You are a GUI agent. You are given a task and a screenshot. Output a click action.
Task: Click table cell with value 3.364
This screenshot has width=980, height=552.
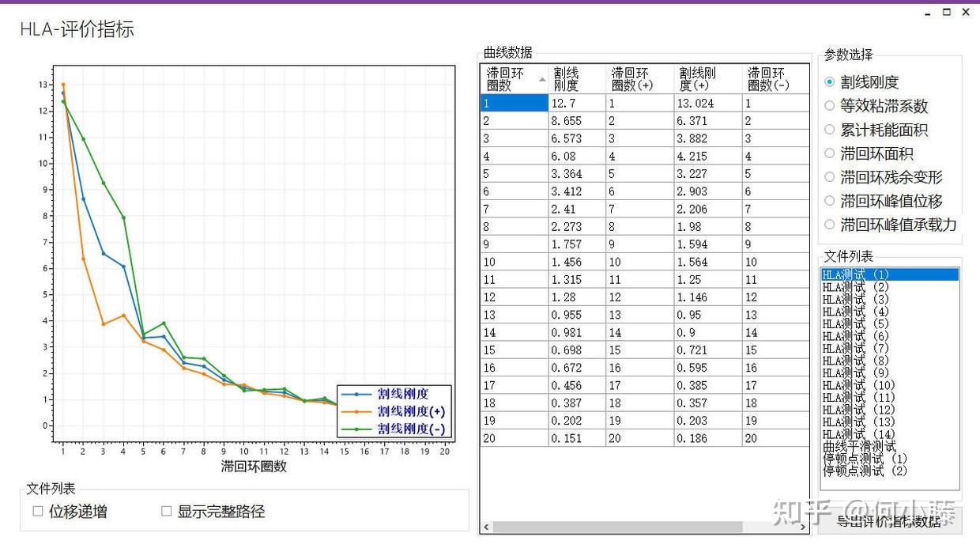coord(577,174)
